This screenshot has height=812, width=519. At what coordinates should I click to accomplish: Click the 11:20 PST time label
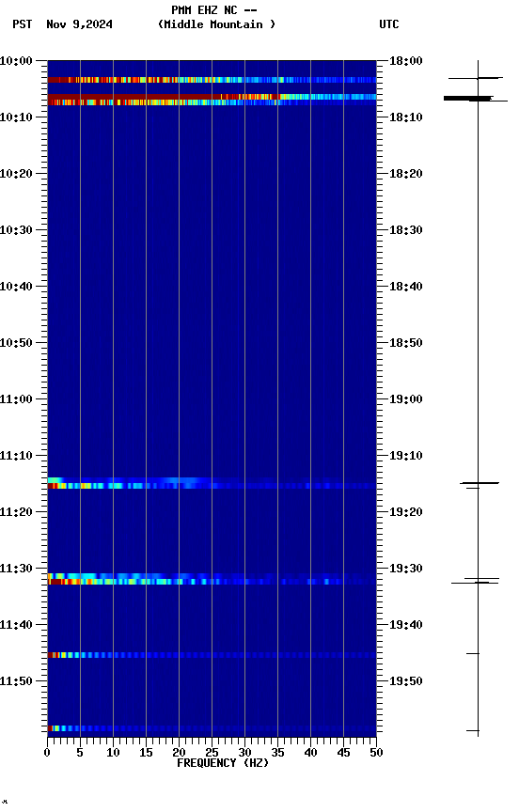coord(16,512)
